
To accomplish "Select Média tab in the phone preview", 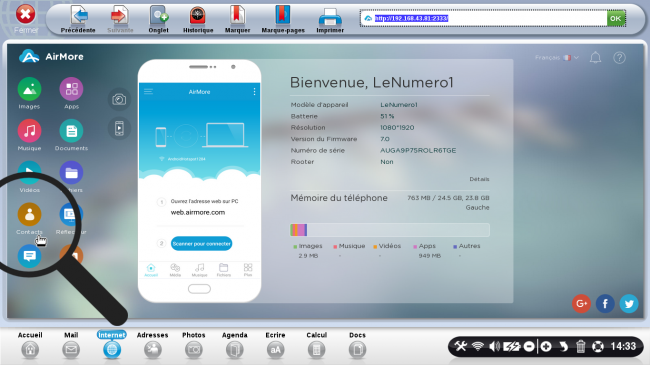I will (175, 270).
